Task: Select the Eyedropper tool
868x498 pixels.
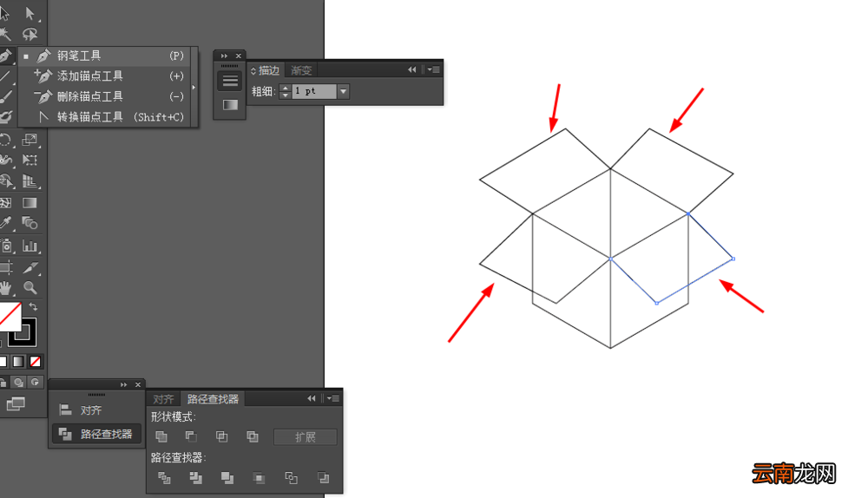Action: pyautogui.click(x=6, y=223)
